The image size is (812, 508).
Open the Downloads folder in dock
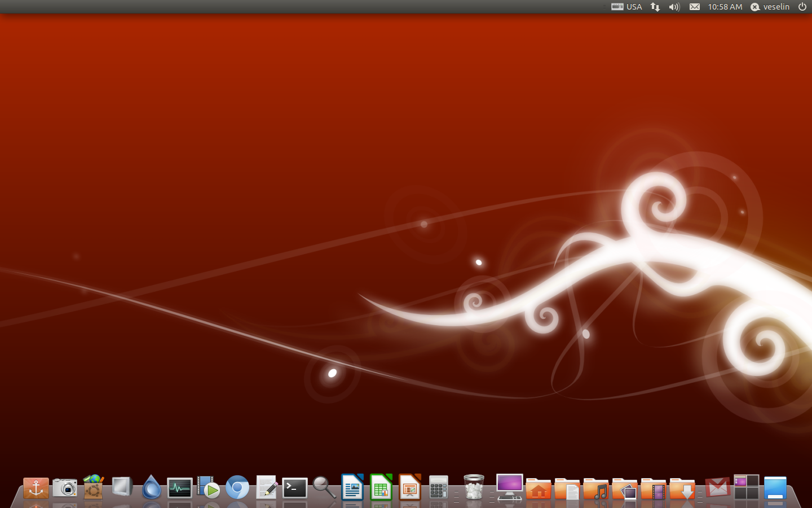coord(682,489)
